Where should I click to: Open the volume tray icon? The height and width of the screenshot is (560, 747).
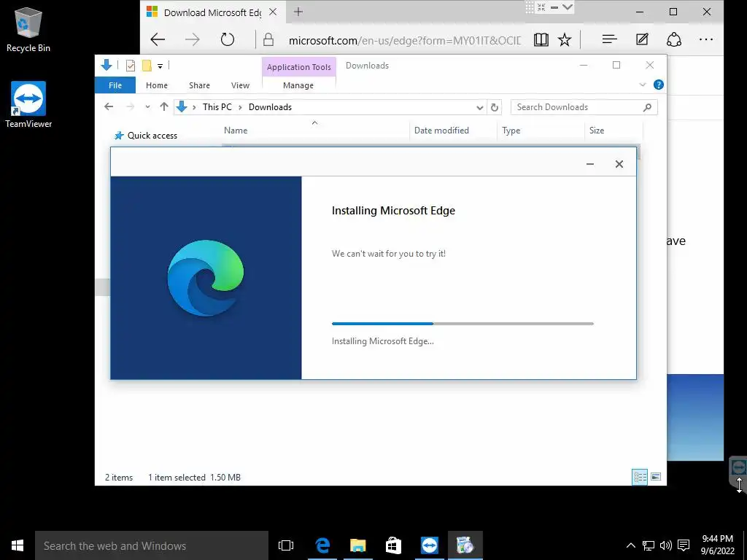tap(665, 545)
